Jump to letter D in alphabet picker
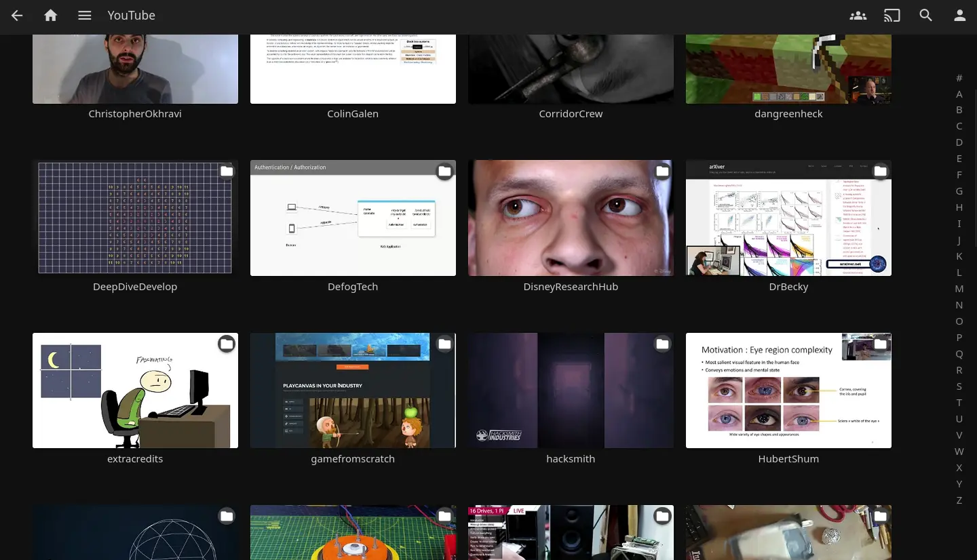This screenshot has height=560, width=977. pyautogui.click(x=959, y=142)
